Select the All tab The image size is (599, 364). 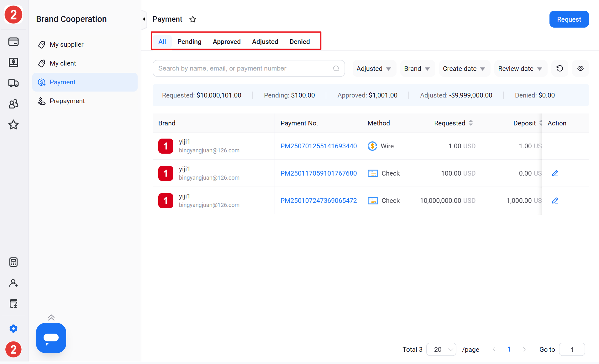pyautogui.click(x=162, y=41)
